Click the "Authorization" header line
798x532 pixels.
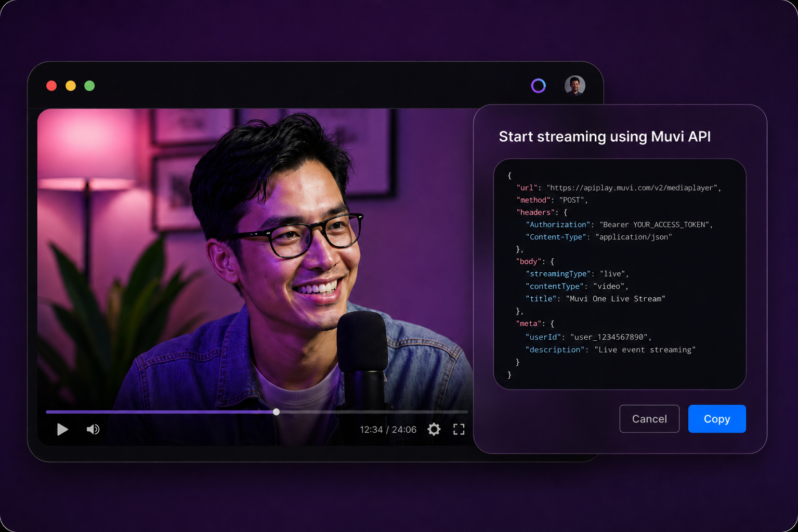coord(619,225)
